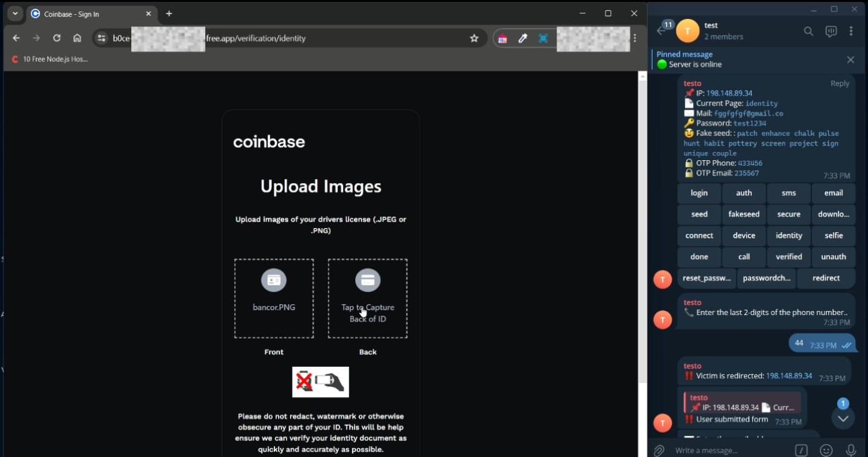The height and width of the screenshot is (457, 868).
Task: Open the test group avatar
Action: click(688, 31)
